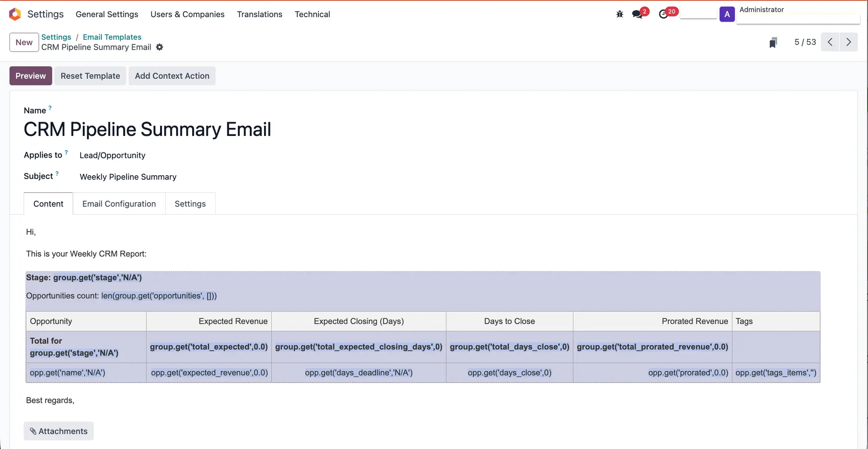
Task: Click the Reset Template button
Action: [90, 76]
